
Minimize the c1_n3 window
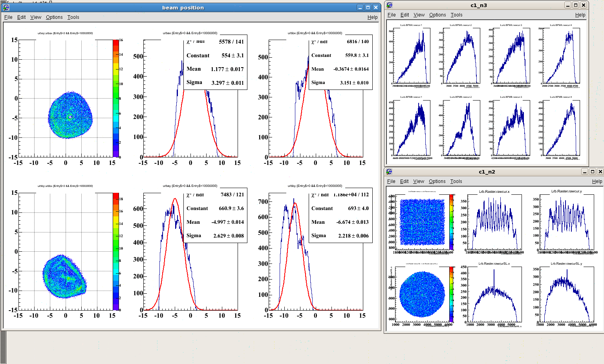(x=568, y=5)
